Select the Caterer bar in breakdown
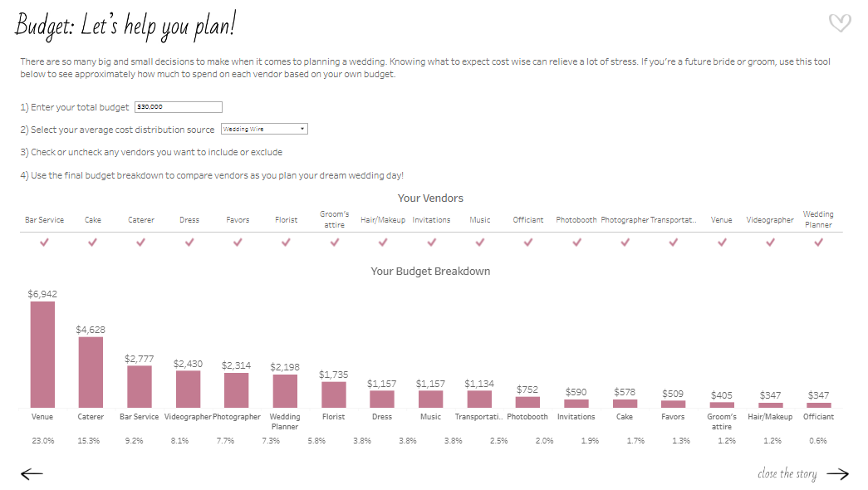This screenshot has height=490, width=868. click(x=91, y=372)
